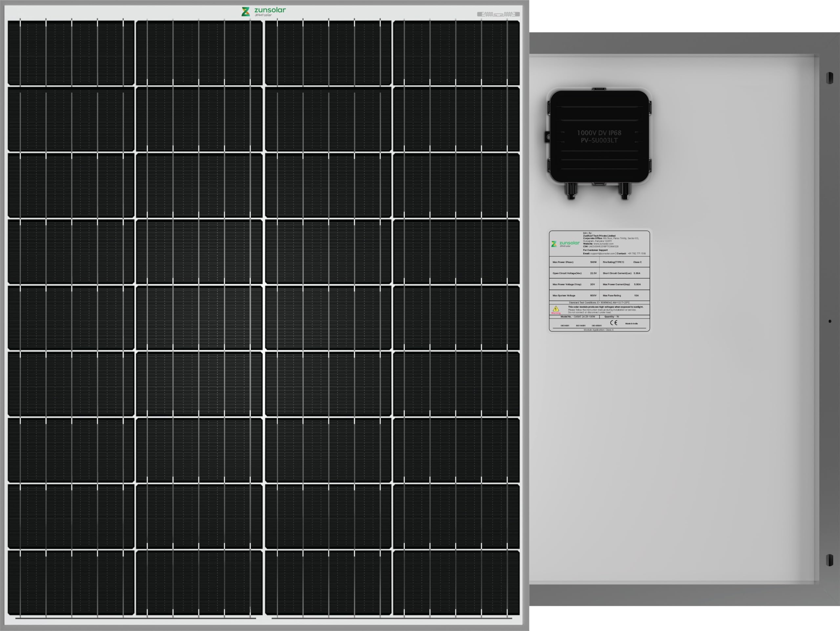Click the left cable connector under junction box
This screenshot has width=840, height=631.
point(571,191)
